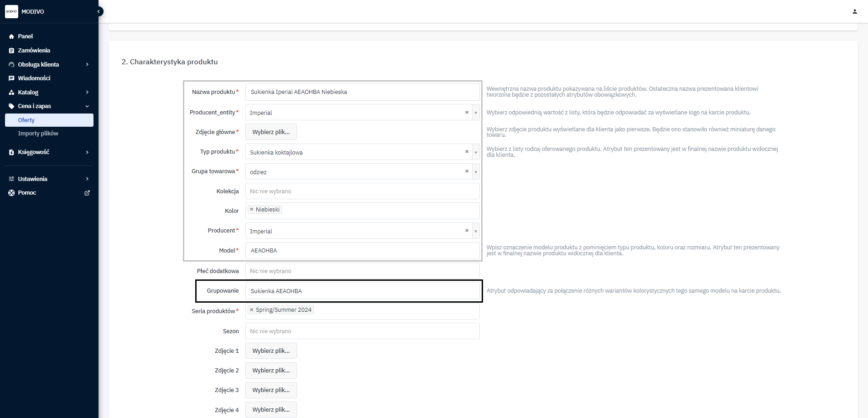Screen dimensions: 868x418
Task: Remove the Niebieski color tag
Action: pos(251,210)
